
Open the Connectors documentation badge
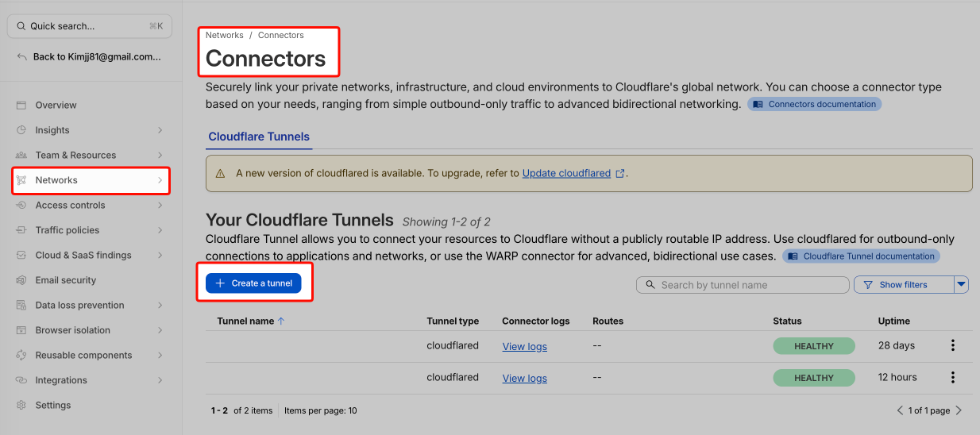pyautogui.click(x=814, y=104)
